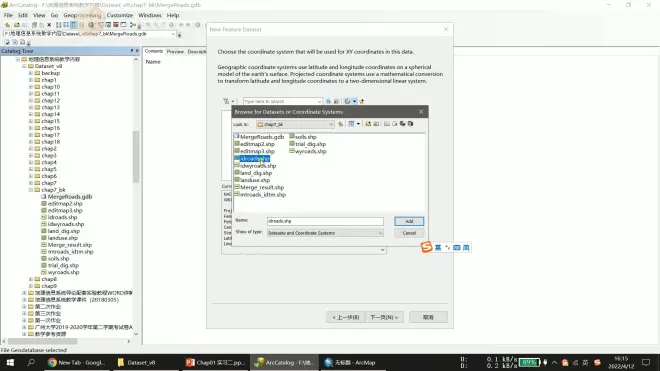This screenshot has width=660, height=371.
Task: Click Add to Favorites star icon
Action: [x=362, y=101]
